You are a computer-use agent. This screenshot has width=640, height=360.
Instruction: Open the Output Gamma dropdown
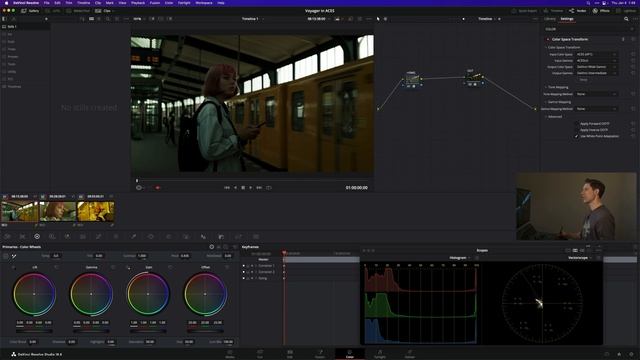tap(596, 73)
